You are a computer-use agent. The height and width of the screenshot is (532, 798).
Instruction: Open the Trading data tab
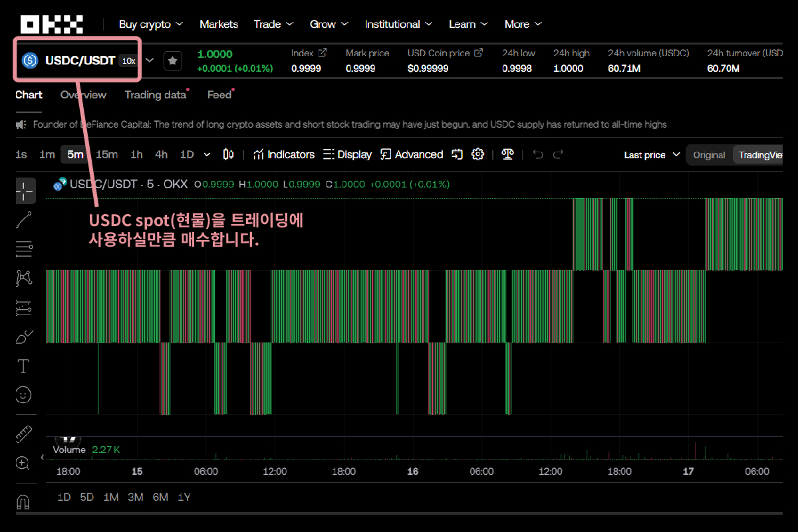point(156,94)
